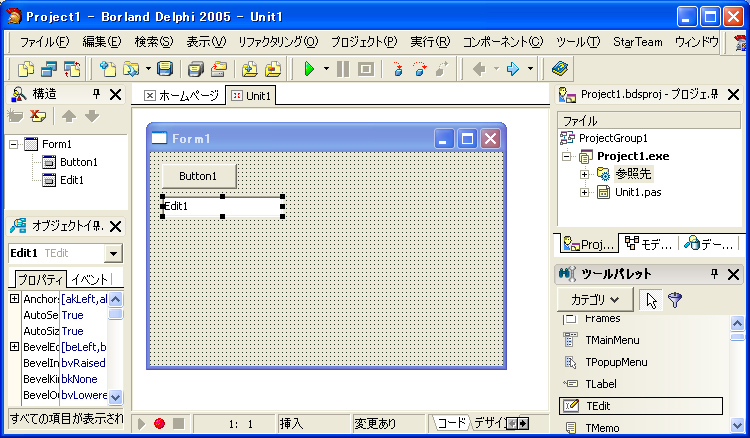Select TLabel in the Tool Palette

600,384
